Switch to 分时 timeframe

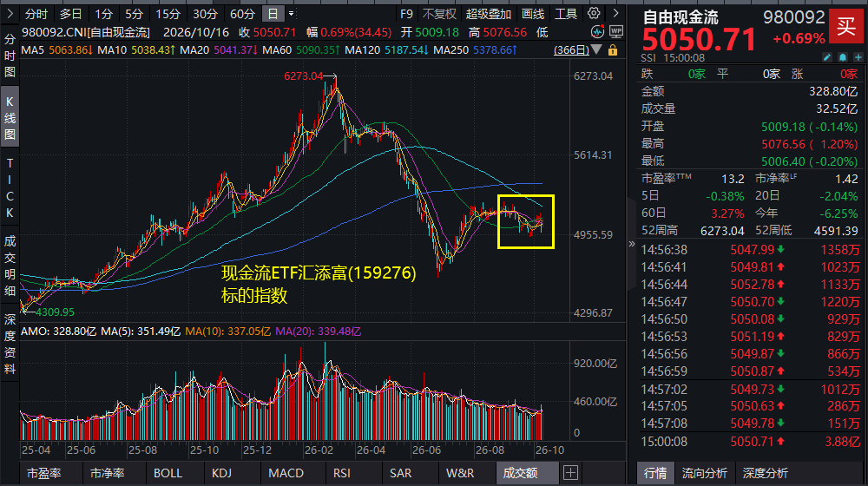[x=36, y=14]
